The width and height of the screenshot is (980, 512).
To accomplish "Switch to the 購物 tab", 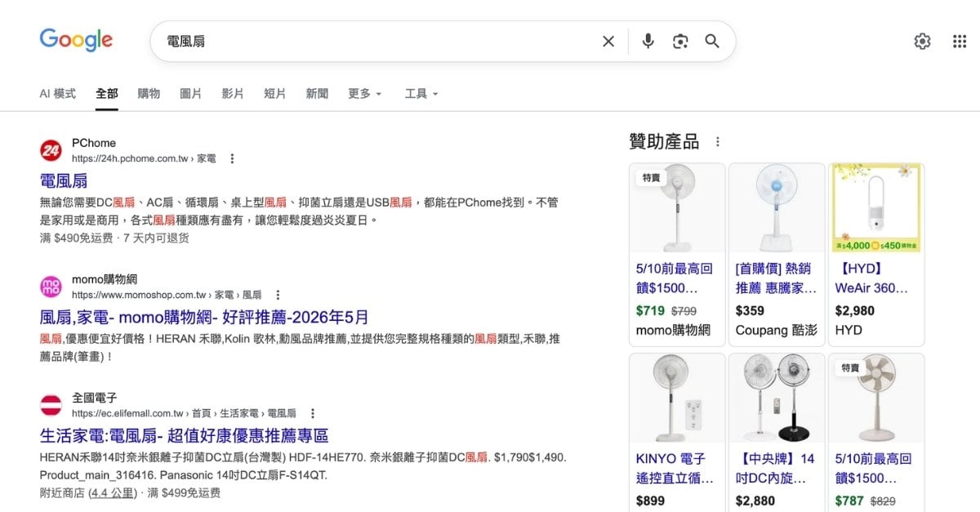I will 149,94.
